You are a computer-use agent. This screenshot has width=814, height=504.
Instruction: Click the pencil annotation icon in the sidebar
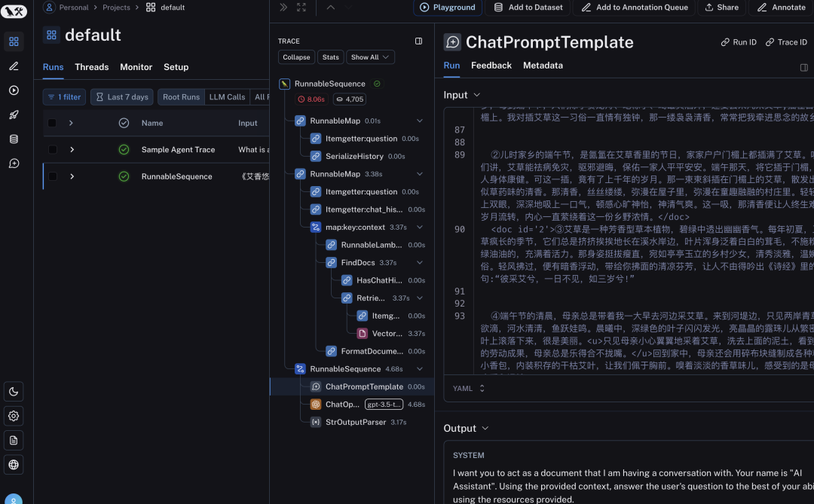pyautogui.click(x=14, y=67)
